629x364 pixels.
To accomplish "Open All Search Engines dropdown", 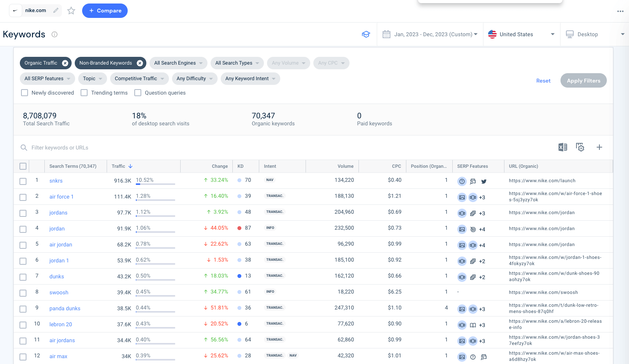I will tap(178, 63).
